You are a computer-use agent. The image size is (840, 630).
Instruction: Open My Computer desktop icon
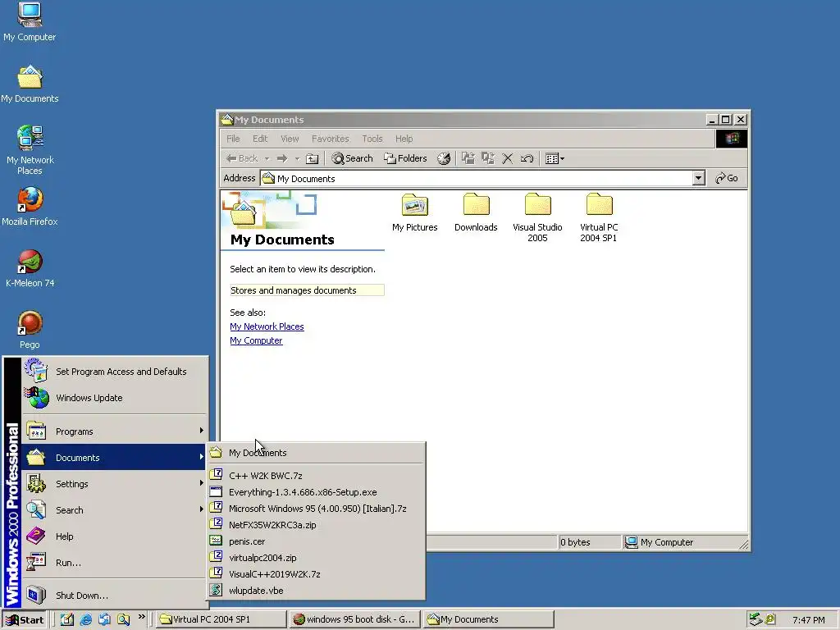[x=30, y=22]
